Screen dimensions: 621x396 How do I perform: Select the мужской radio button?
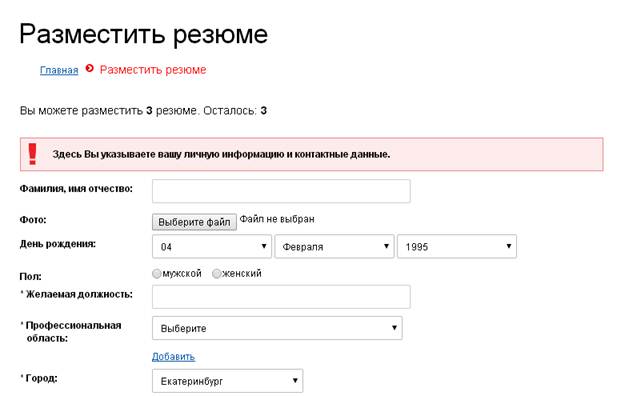(x=157, y=274)
